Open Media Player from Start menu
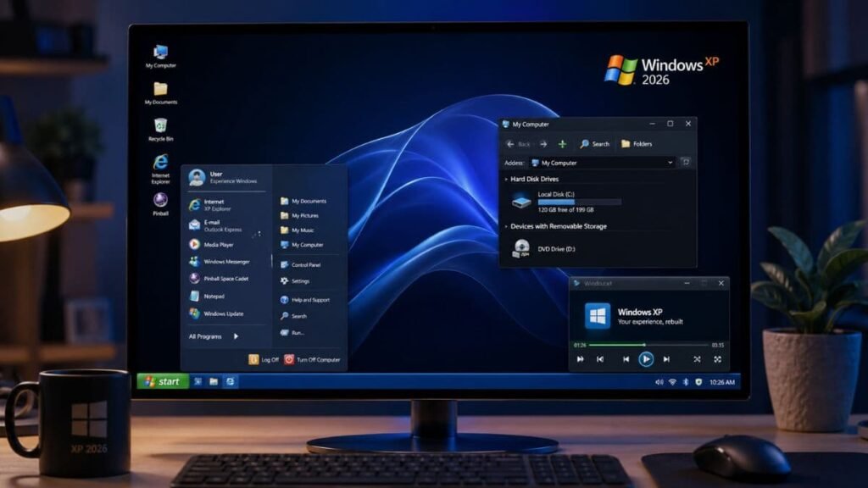Image resolution: width=868 pixels, height=488 pixels. pyautogui.click(x=219, y=246)
